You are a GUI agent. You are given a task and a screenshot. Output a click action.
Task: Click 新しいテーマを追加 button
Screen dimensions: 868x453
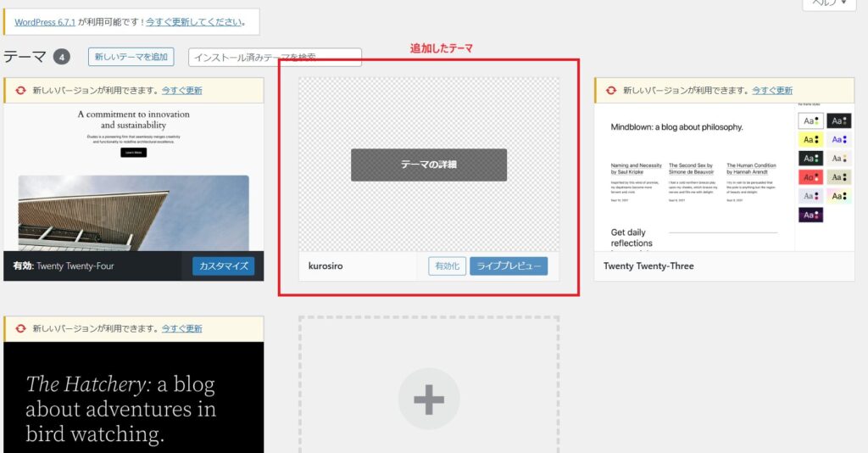[131, 57]
